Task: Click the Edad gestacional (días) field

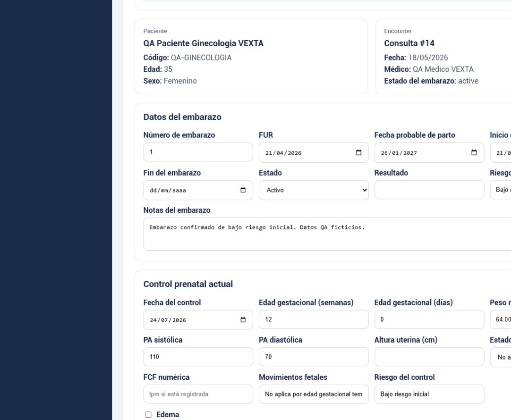Action: tap(429, 319)
